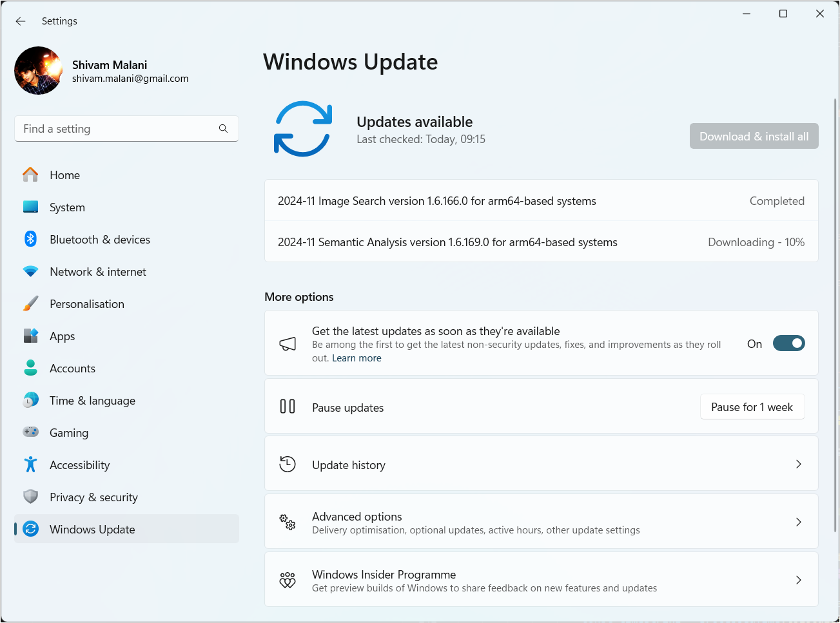Click the Personalisation paintbrush icon
Image resolution: width=840 pixels, height=623 pixels.
(30, 303)
